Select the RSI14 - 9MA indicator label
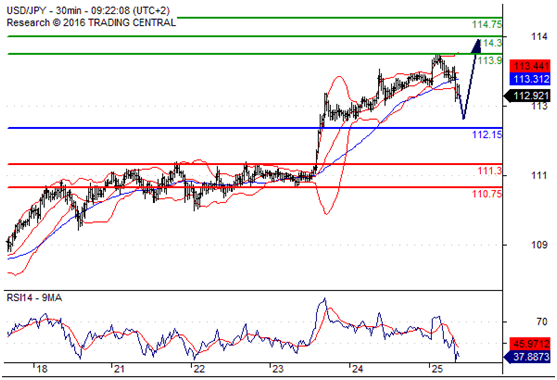 click(34, 298)
